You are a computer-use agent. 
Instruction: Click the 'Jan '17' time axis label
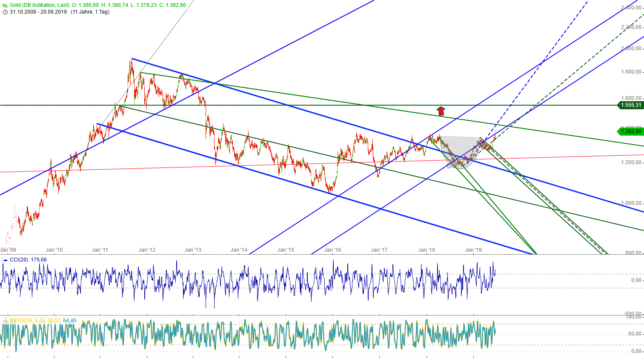click(379, 250)
